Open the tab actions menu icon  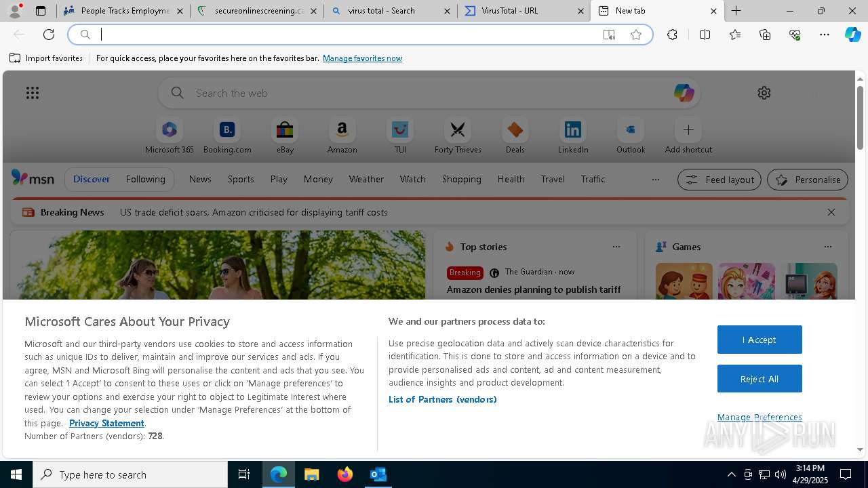coord(41,11)
